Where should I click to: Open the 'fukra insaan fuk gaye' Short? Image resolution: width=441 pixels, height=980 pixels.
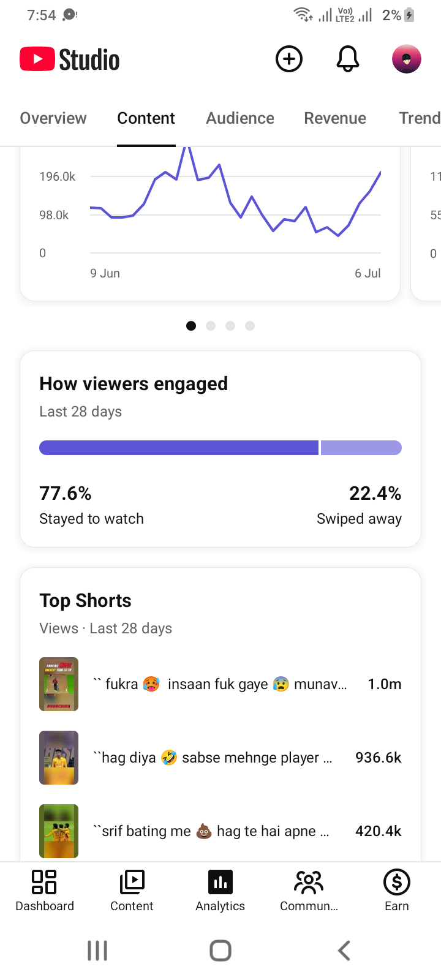tap(221, 684)
